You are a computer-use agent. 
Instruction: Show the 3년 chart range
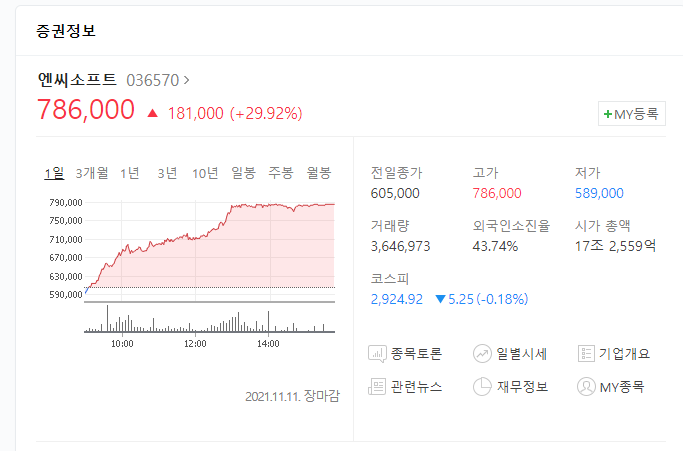pos(167,173)
